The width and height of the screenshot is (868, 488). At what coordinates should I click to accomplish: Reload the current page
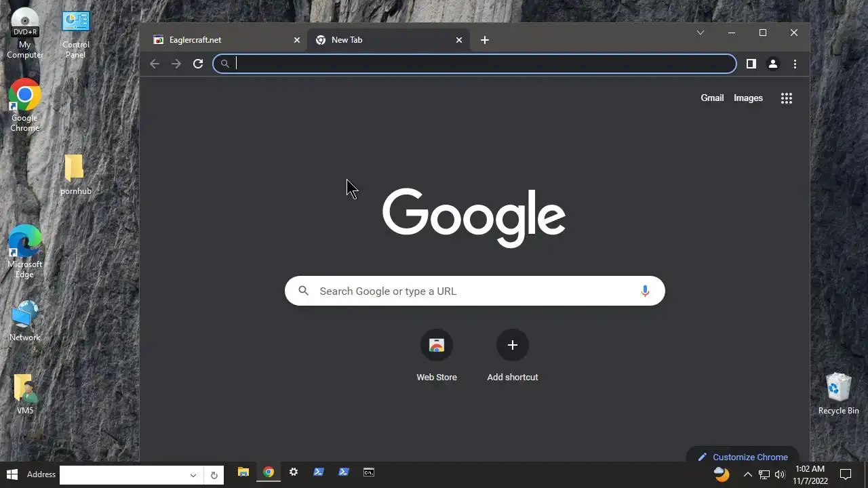198,64
